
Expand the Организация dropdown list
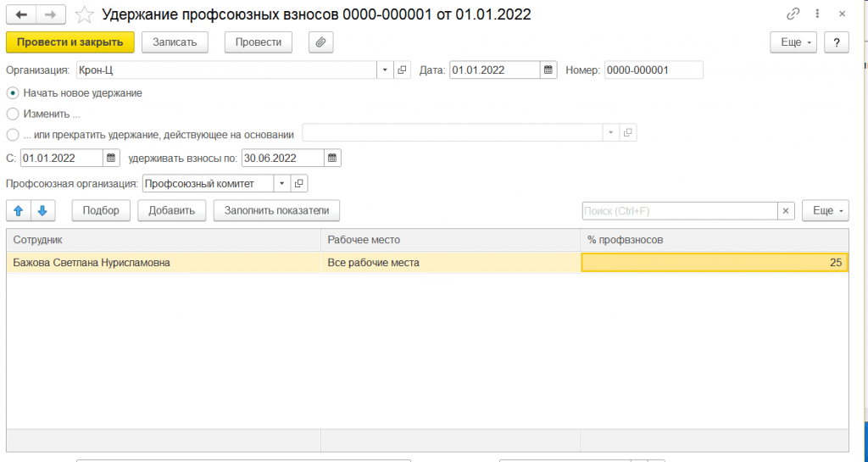pyautogui.click(x=385, y=70)
